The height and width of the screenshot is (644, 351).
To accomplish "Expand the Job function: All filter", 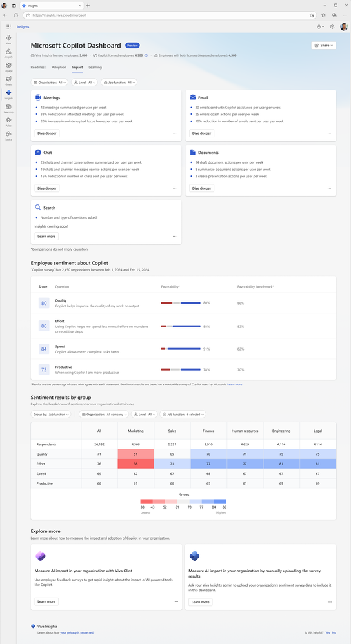I will pos(119,82).
